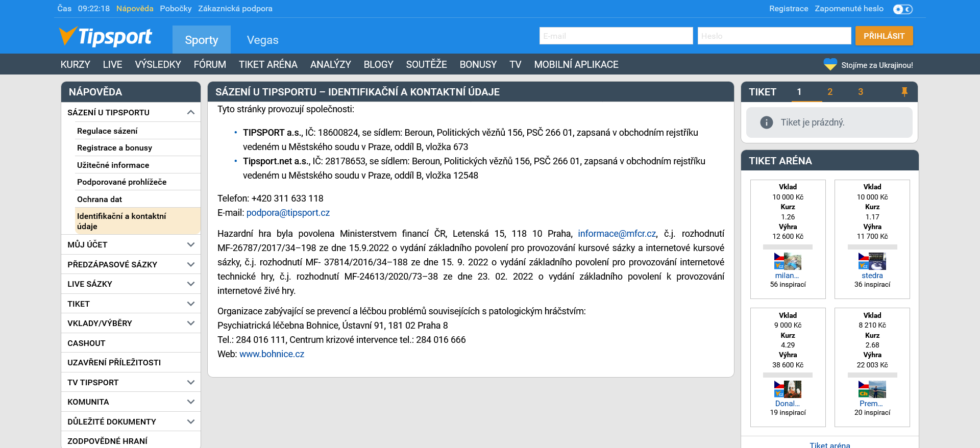The image size is (980, 448).
Task: Open the Kurzy menu
Action: [x=76, y=64]
